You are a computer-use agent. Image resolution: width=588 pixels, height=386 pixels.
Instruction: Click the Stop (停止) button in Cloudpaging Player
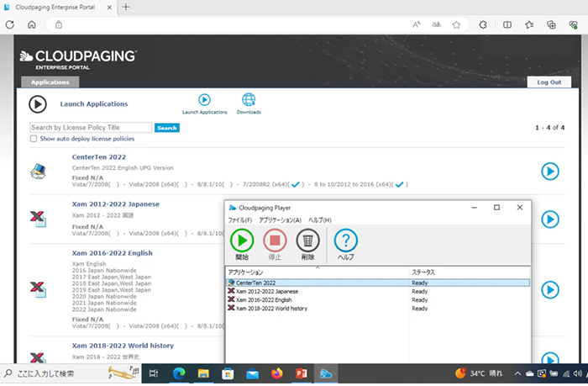click(x=275, y=241)
